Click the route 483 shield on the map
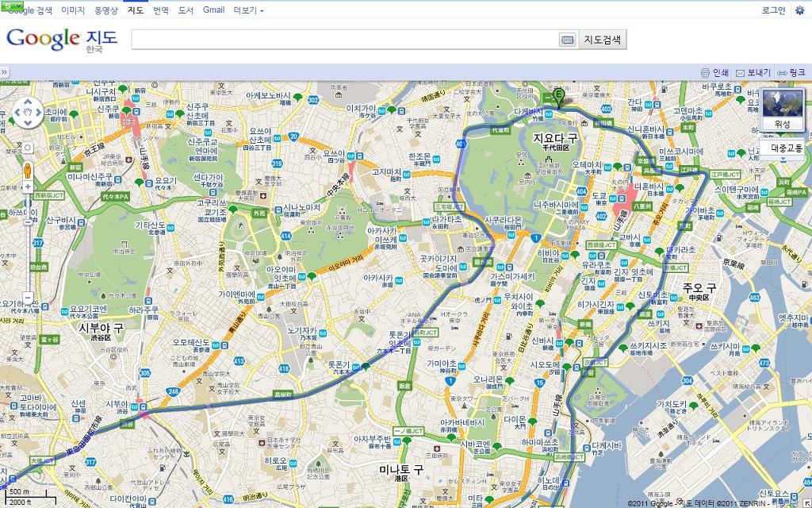The width and height of the screenshot is (812, 508). 755,297
